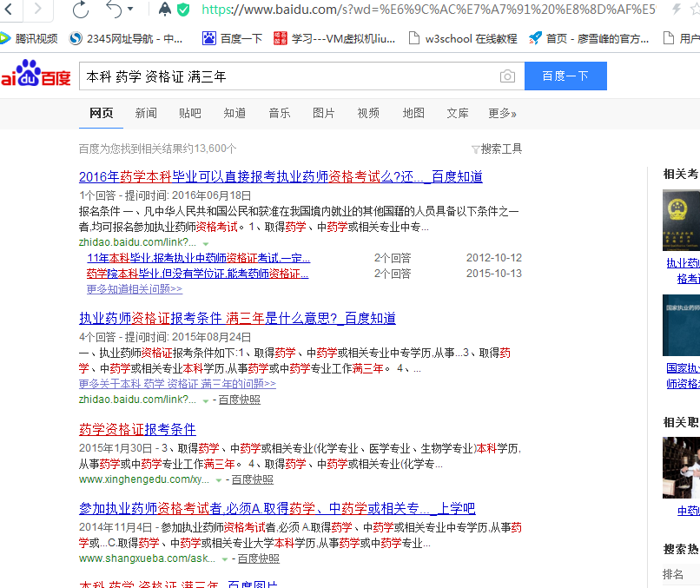This screenshot has width=700, height=588.
Task: Open the w3school 在线教程 bookmark
Action: [x=463, y=39]
